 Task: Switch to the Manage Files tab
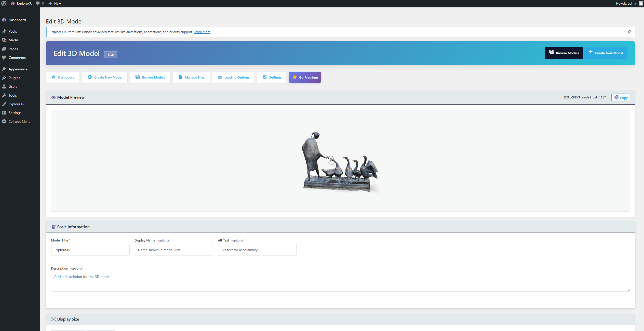click(x=191, y=77)
